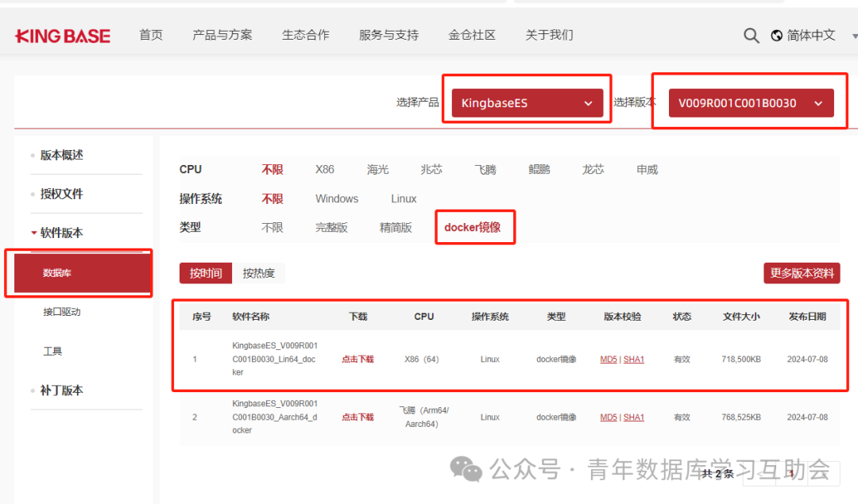Filter CPU by X86

[324, 170]
